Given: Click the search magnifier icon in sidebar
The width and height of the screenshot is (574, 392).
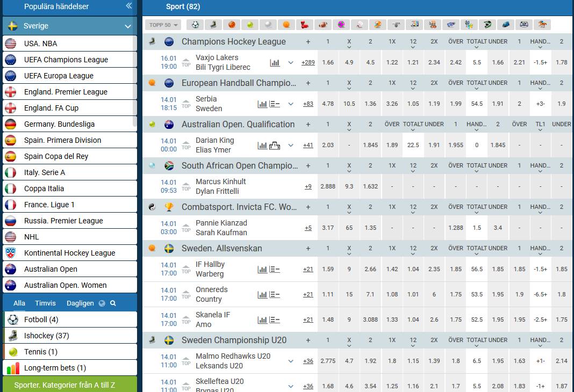Looking at the screenshot, I should [x=113, y=303].
